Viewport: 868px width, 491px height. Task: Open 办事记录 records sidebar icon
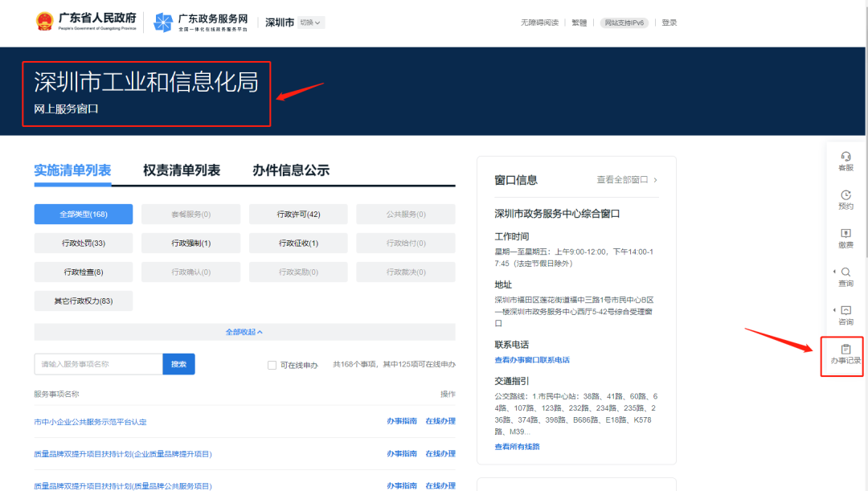click(845, 354)
